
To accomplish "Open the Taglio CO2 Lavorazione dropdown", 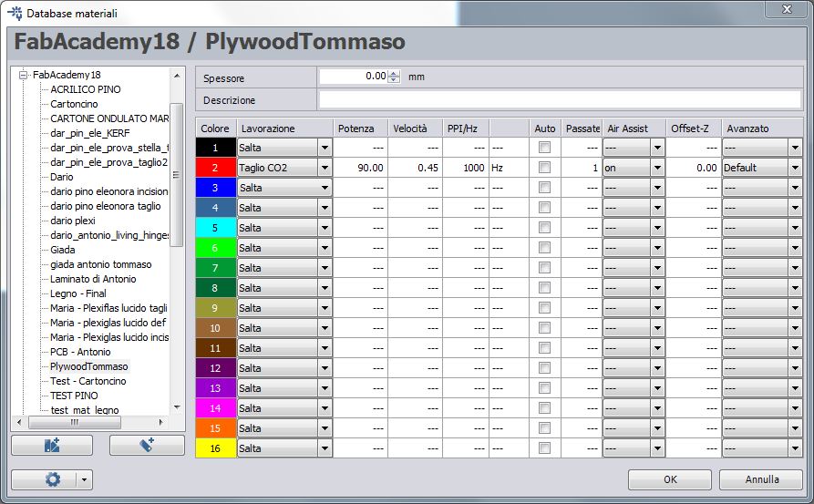I will point(325,168).
